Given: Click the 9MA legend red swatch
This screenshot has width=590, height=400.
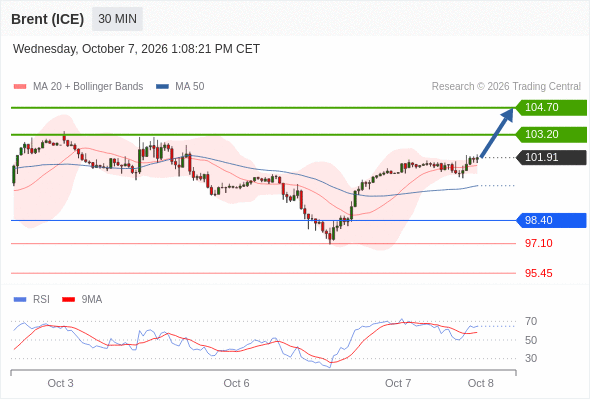Looking at the screenshot, I should pos(68,300).
